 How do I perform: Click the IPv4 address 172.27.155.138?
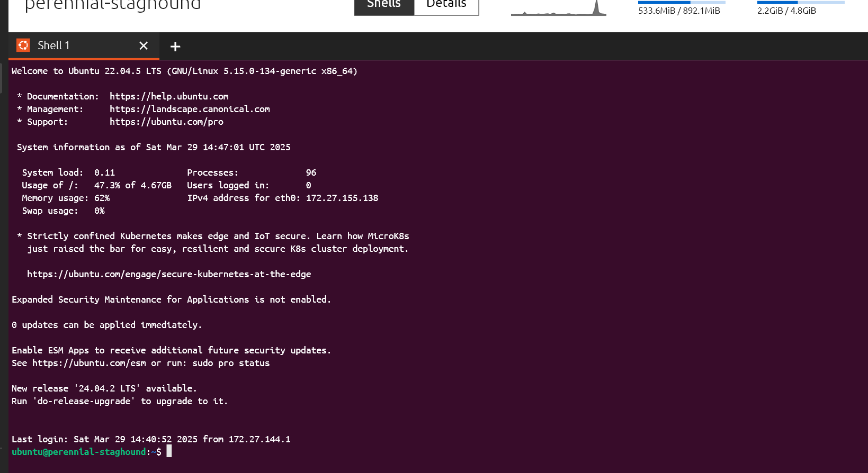tap(342, 198)
